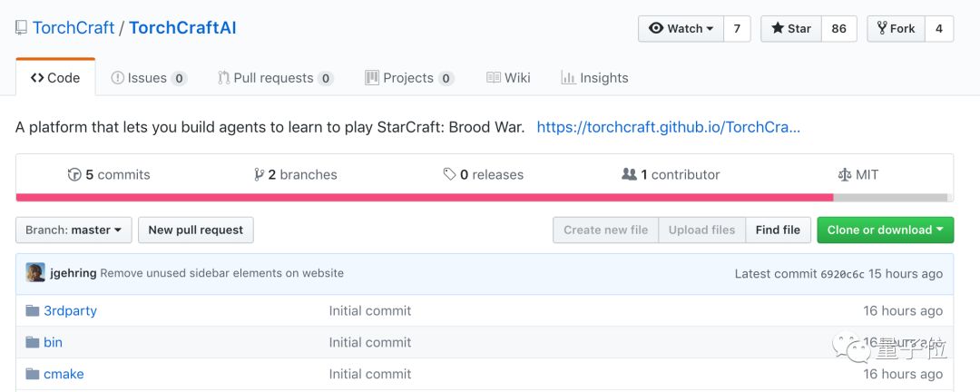
Task: Open the Pull requests tab
Action: click(275, 78)
